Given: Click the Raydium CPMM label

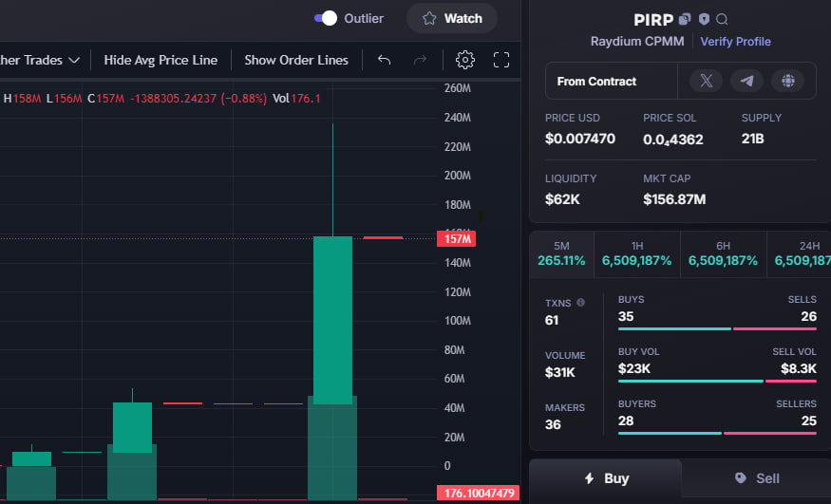Looking at the screenshot, I should tap(637, 42).
